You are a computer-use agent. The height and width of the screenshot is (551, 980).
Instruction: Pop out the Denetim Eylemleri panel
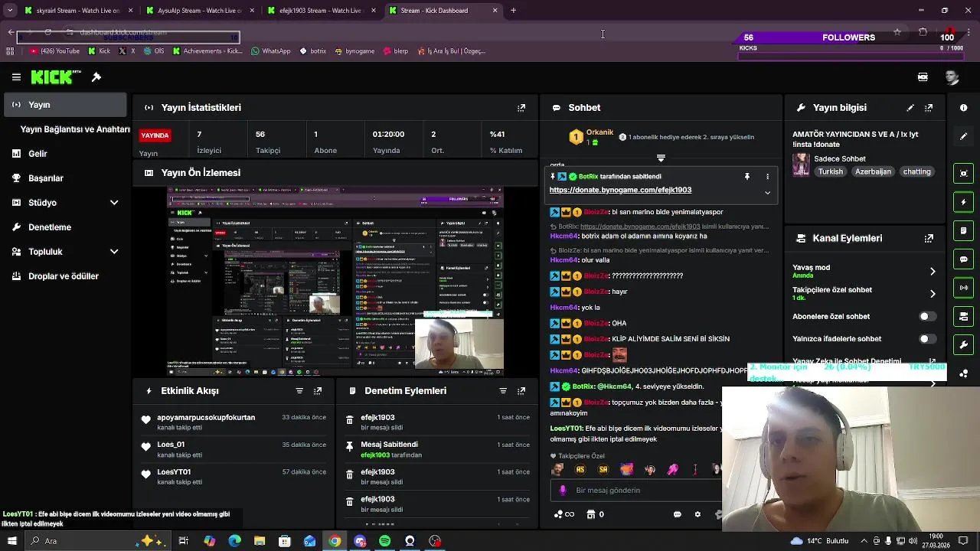(521, 391)
